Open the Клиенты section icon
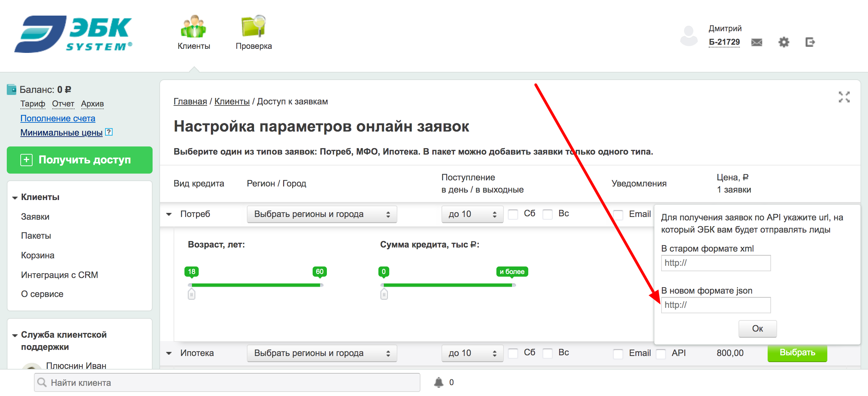Image resolution: width=868 pixels, height=396 pixels. 193,26
